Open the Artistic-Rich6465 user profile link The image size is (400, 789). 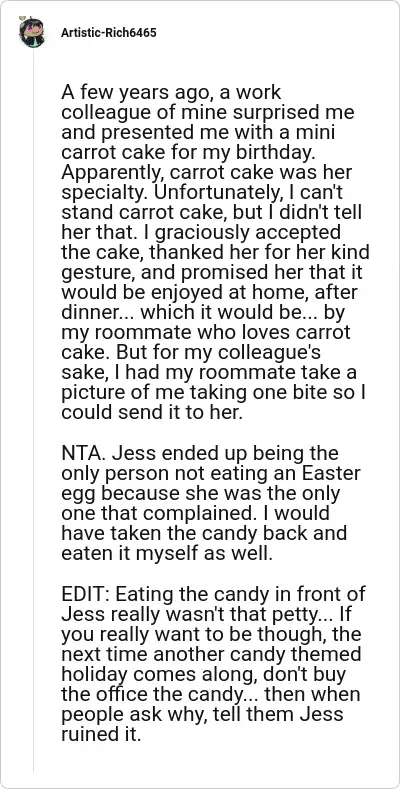click(x=109, y=33)
